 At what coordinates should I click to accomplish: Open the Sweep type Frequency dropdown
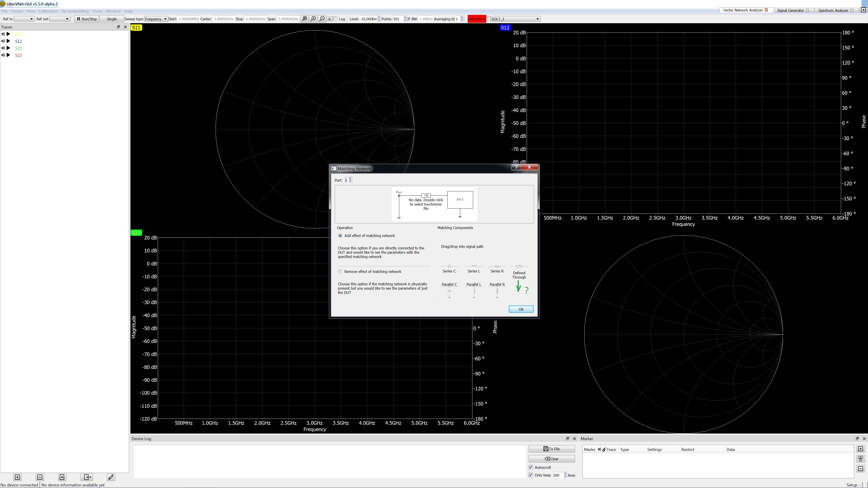point(156,19)
